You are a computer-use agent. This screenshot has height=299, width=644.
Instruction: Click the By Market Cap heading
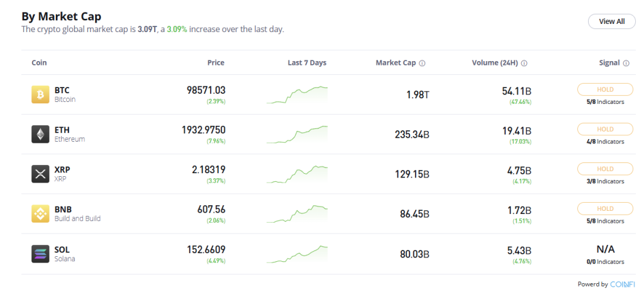tap(62, 16)
